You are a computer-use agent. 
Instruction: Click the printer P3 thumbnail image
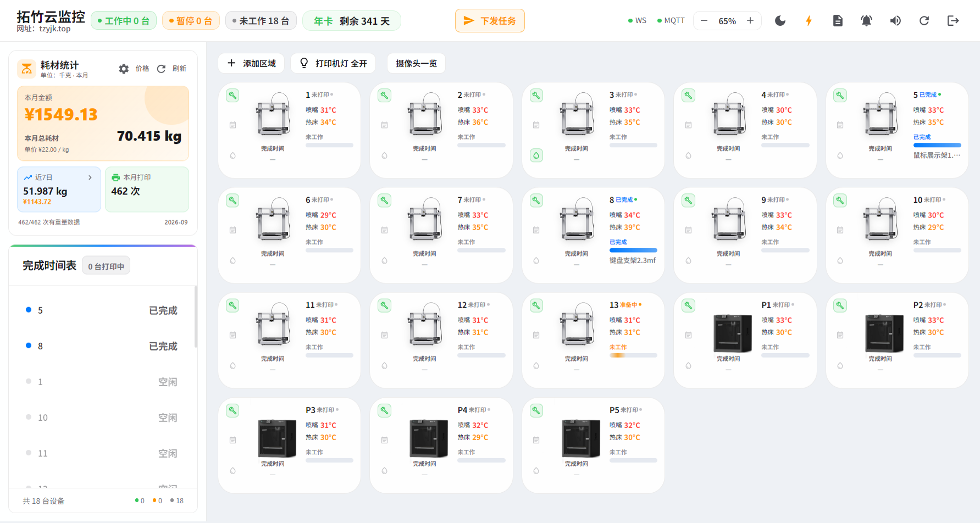point(276,438)
